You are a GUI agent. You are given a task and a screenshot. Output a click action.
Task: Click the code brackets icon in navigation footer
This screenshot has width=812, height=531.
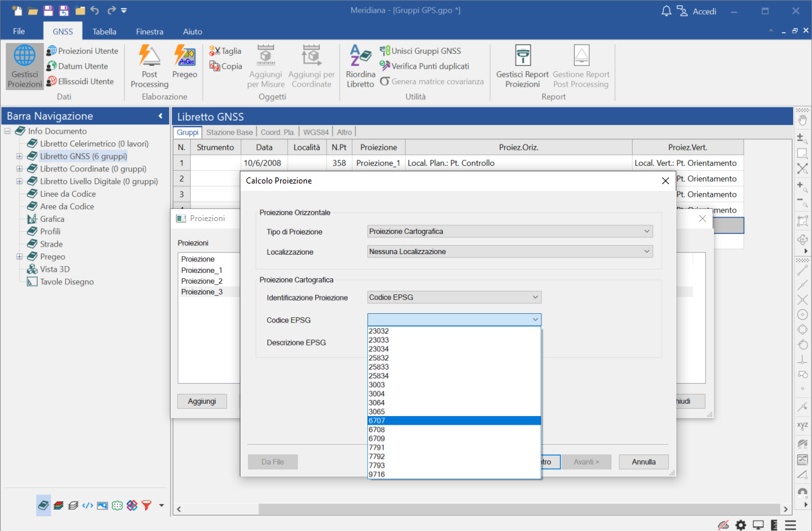(87, 505)
